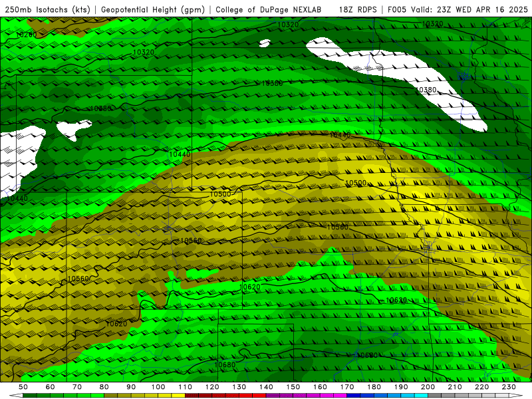Click the 160 value on the color scale
The image size is (532, 399).
[321, 387]
